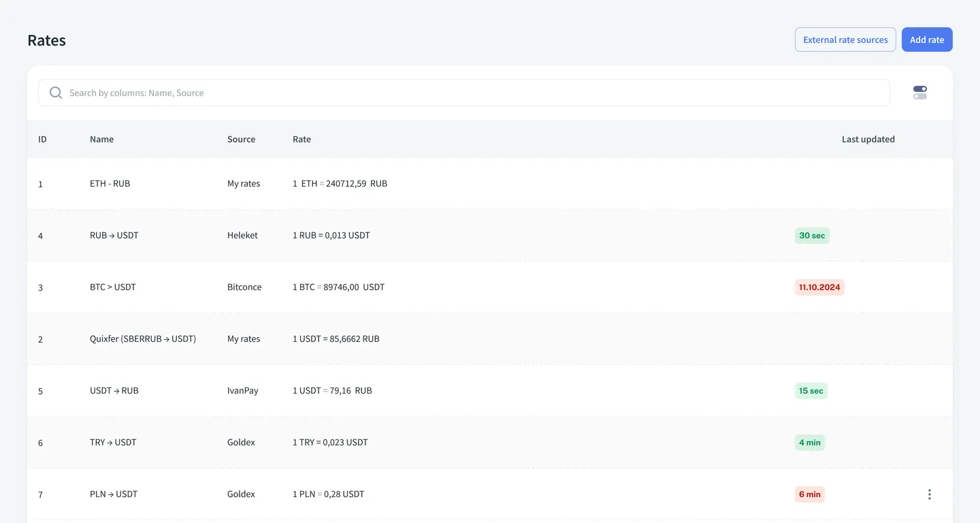The width and height of the screenshot is (980, 523).
Task: Select the ETH - RUB rate name
Action: [x=110, y=184]
